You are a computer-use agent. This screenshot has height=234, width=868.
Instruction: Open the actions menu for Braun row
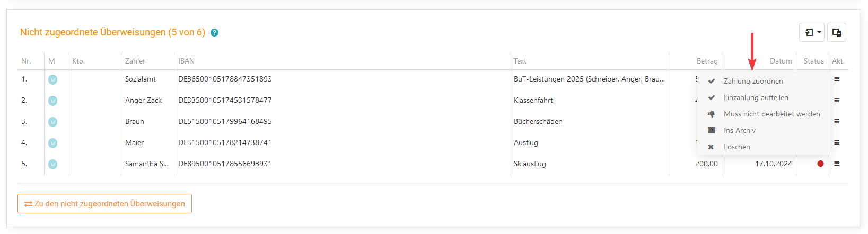pos(837,121)
